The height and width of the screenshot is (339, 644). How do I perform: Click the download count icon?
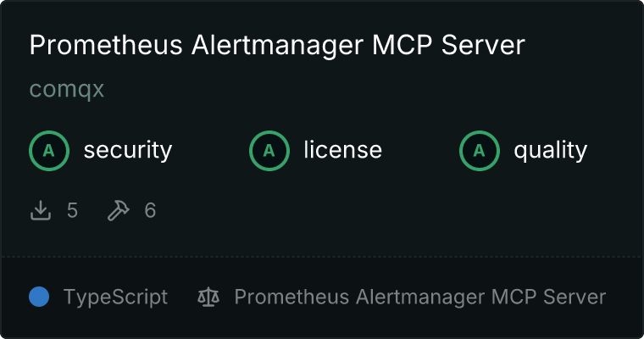[41, 210]
